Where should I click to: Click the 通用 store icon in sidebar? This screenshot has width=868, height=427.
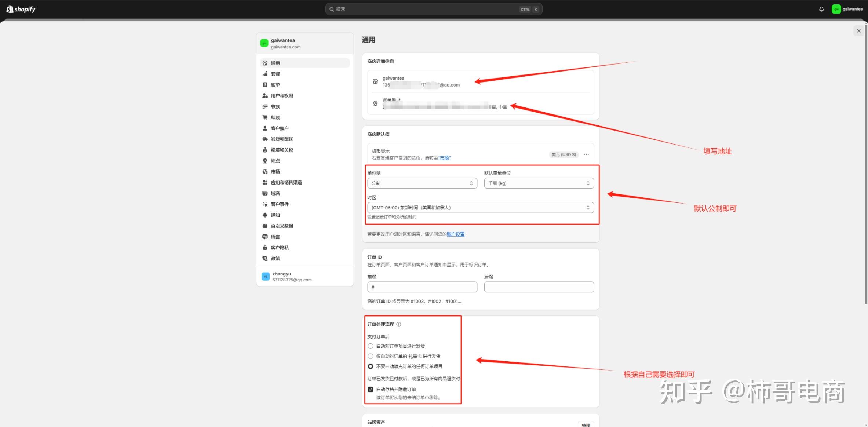tap(265, 63)
